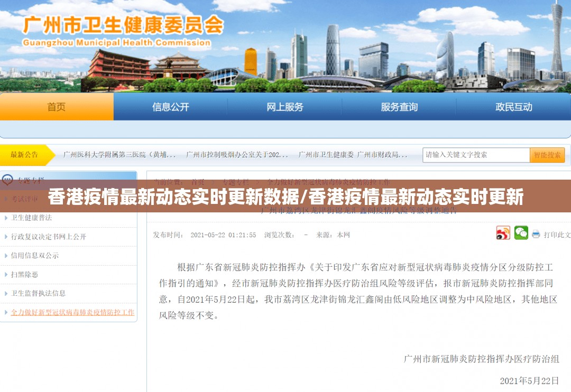Open the 卫生监督执法信息 sidebar item
Image resolution: width=571 pixels, height=392 pixels.
38,293
